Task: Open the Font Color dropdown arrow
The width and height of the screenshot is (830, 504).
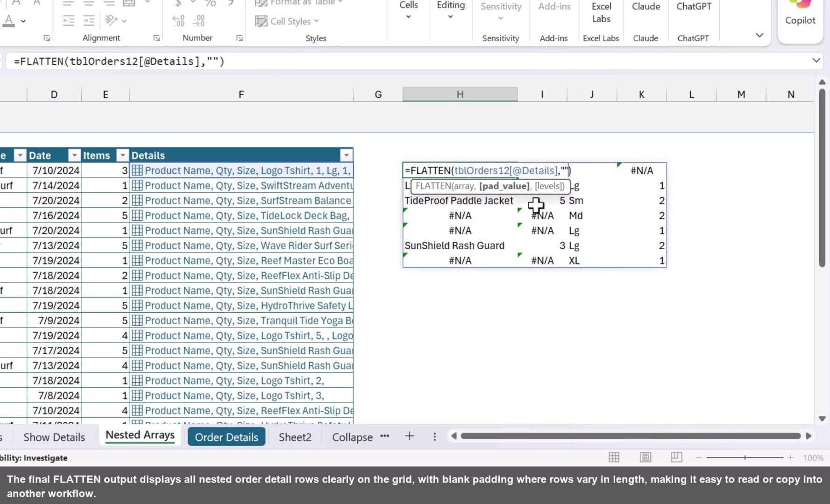Action: (x=23, y=21)
